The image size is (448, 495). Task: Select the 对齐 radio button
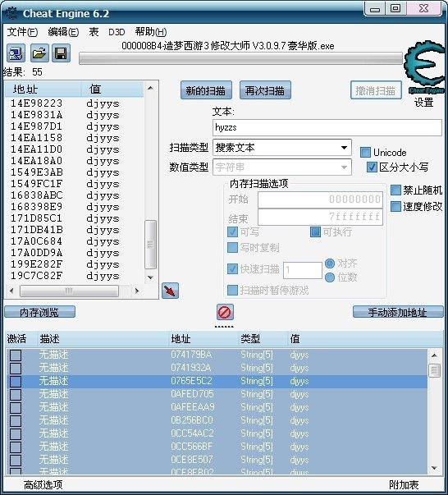point(330,264)
